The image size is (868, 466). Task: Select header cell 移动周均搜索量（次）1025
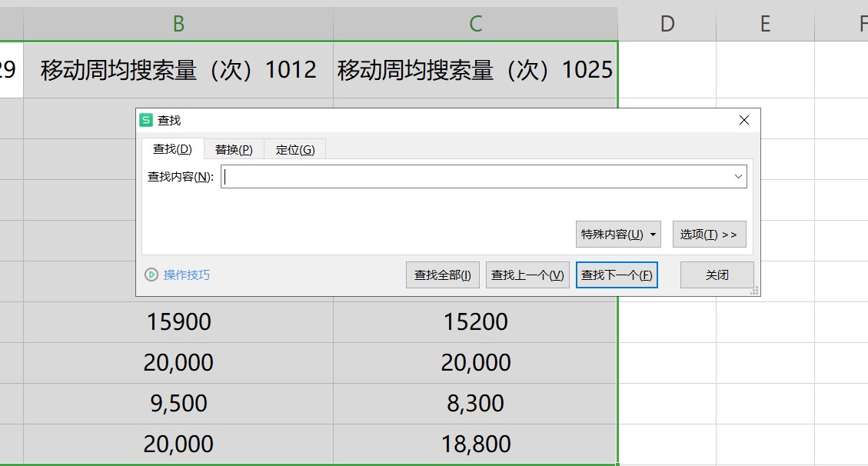tap(475, 70)
